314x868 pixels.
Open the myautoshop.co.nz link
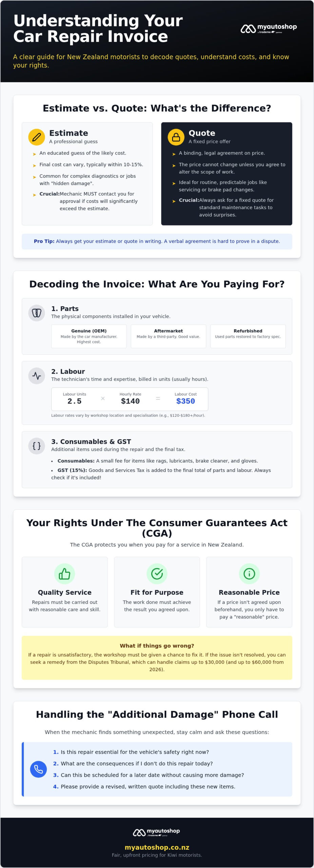(x=157, y=847)
